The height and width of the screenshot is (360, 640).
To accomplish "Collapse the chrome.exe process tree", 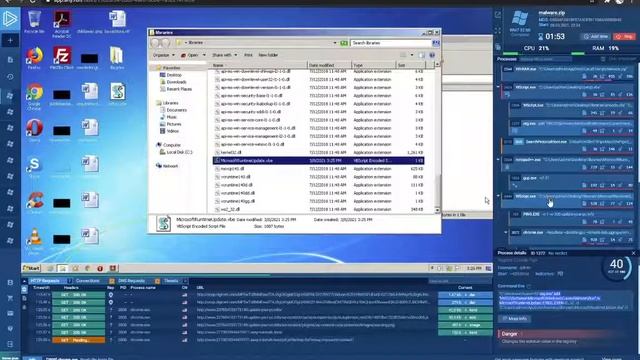I will (506, 232).
